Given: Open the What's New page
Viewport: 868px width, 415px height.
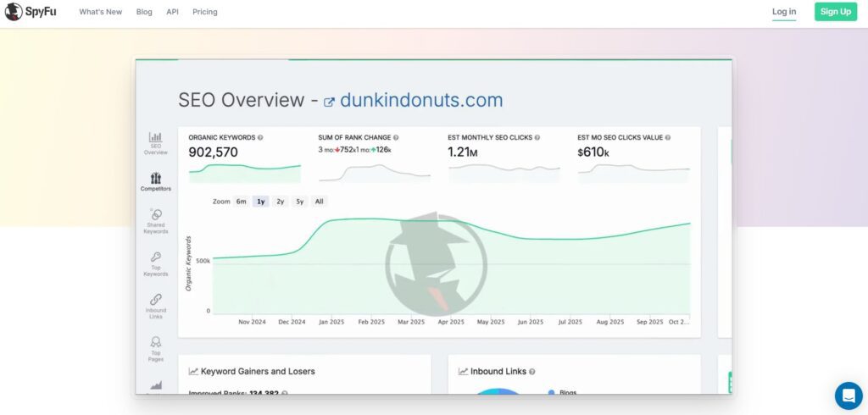Looking at the screenshot, I should 100,12.
